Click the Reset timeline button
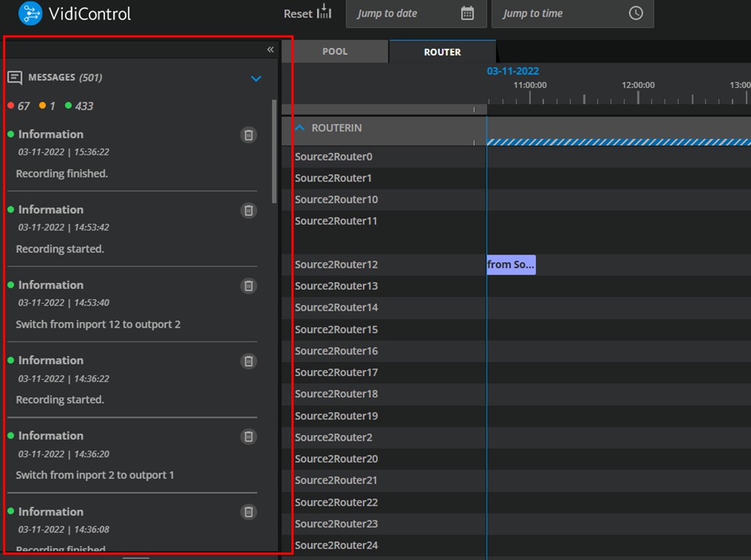The width and height of the screenshot is (751, 560). click(307, 14)
